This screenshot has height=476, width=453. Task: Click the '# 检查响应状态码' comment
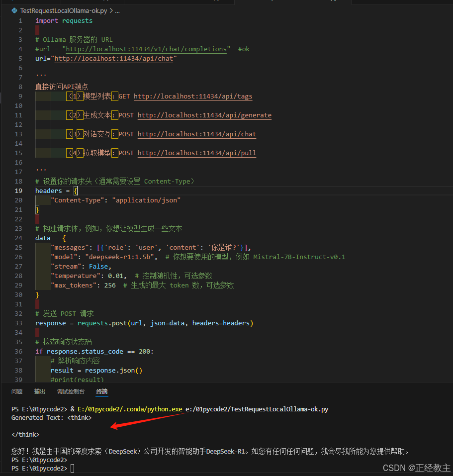click(x=64, y=342)
